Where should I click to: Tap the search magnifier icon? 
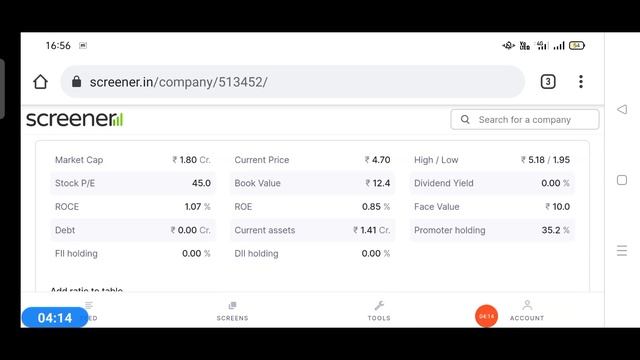coord(465,120)
